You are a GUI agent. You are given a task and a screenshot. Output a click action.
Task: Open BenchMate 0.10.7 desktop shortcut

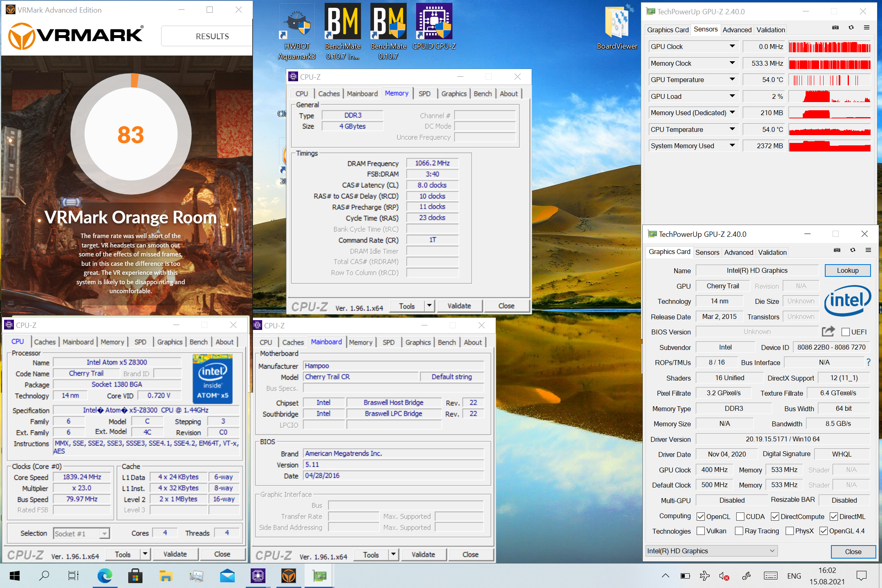[388, 32]
